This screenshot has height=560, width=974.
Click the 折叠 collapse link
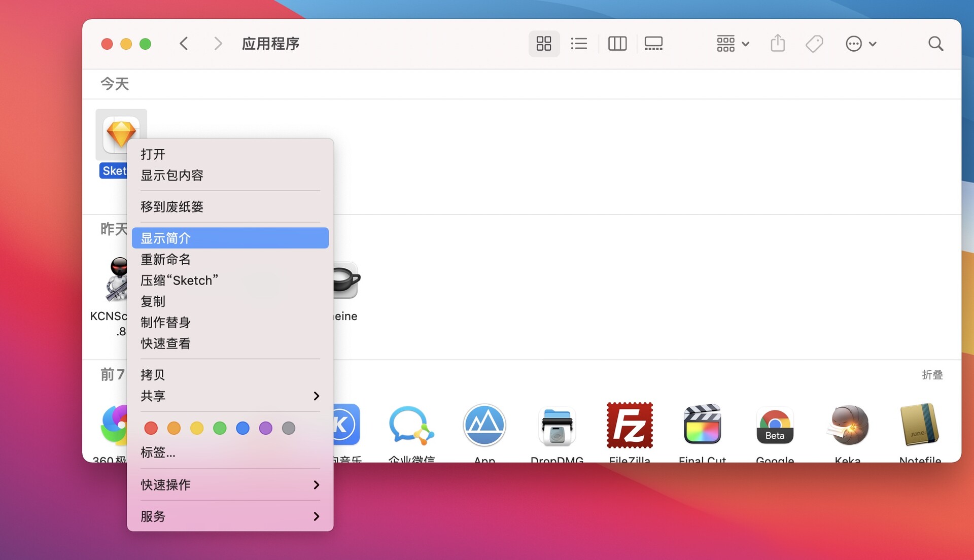[932, 374]
